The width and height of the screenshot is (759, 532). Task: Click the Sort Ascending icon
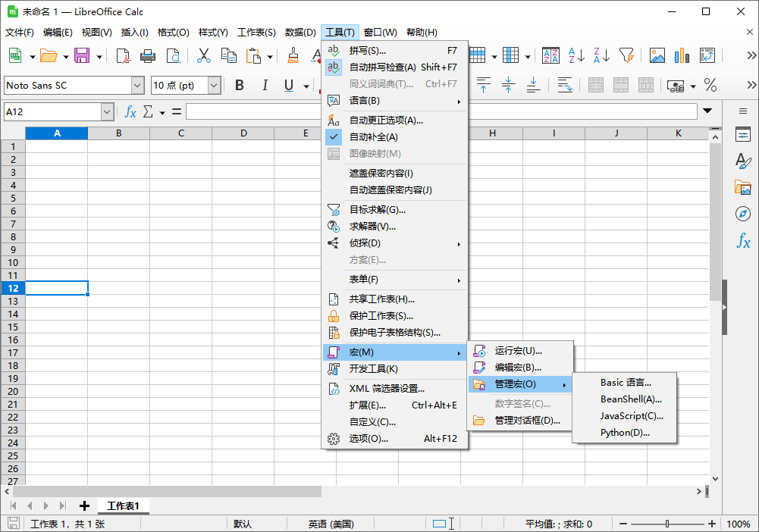576,55
